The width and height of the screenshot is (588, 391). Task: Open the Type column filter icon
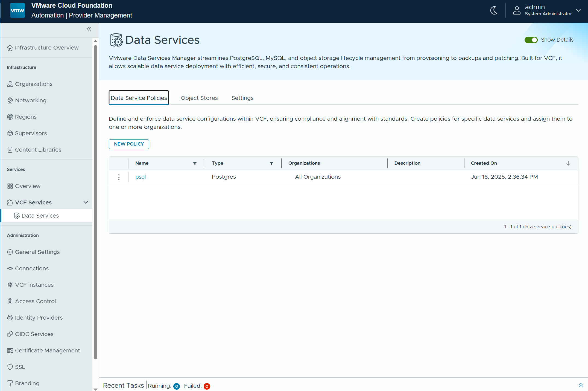click(271, 163)
